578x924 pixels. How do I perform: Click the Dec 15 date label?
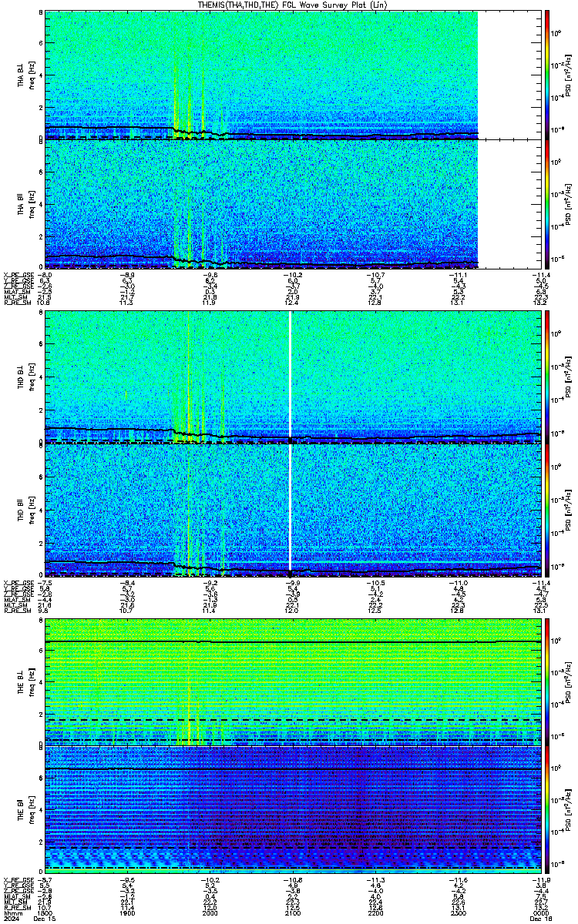point(45,918)
